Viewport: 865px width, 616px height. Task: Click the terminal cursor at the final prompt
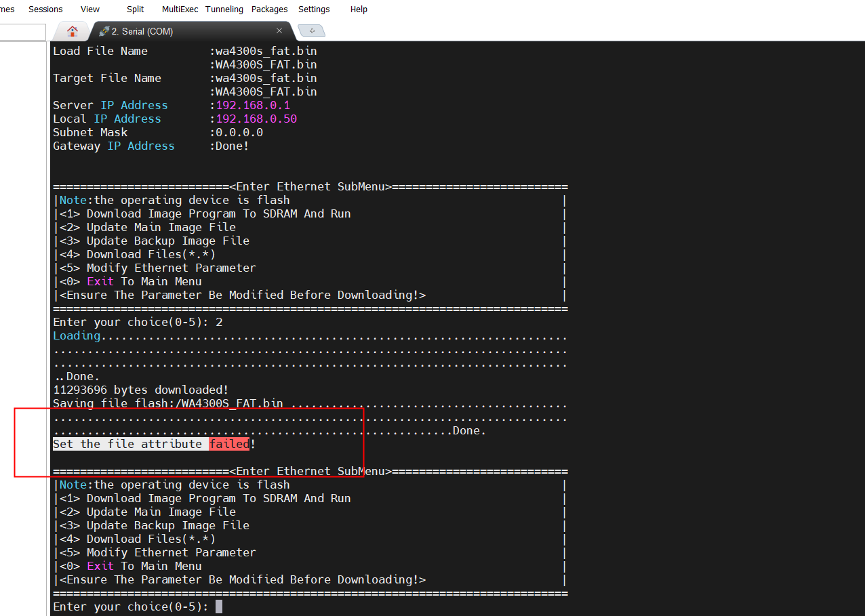tap(219, 607)
